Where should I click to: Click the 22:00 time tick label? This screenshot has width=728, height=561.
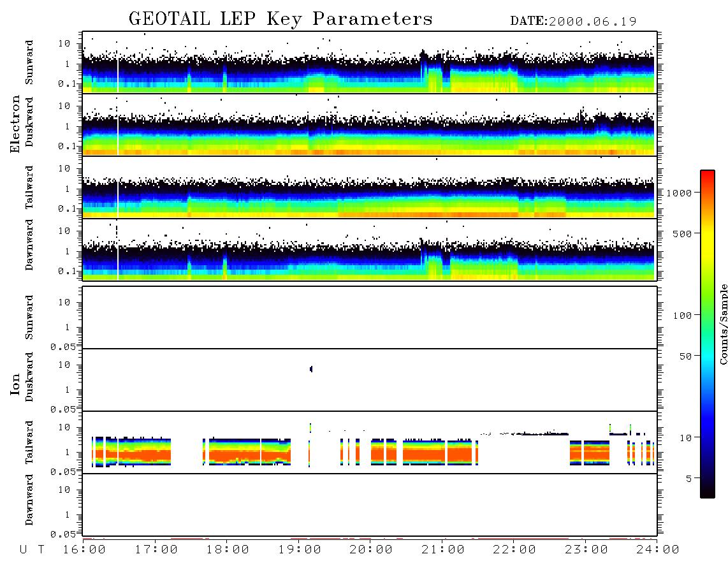515,550
